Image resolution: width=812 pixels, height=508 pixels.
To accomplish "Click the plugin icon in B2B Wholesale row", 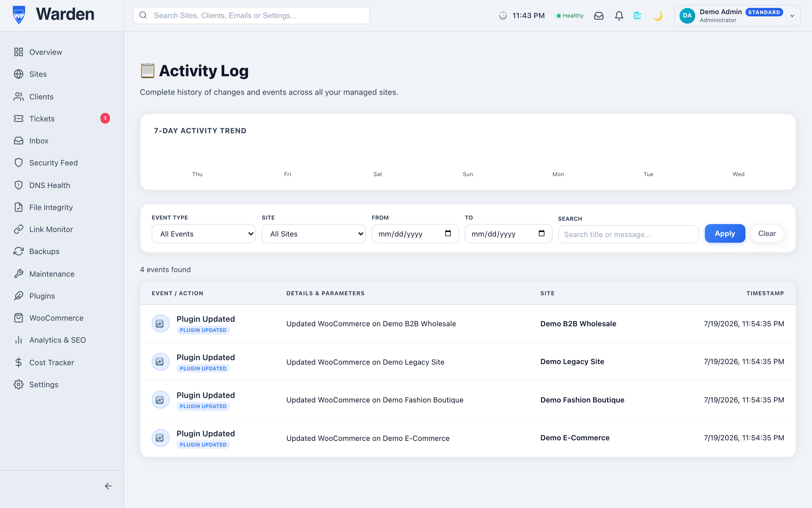I will point(161,323).
